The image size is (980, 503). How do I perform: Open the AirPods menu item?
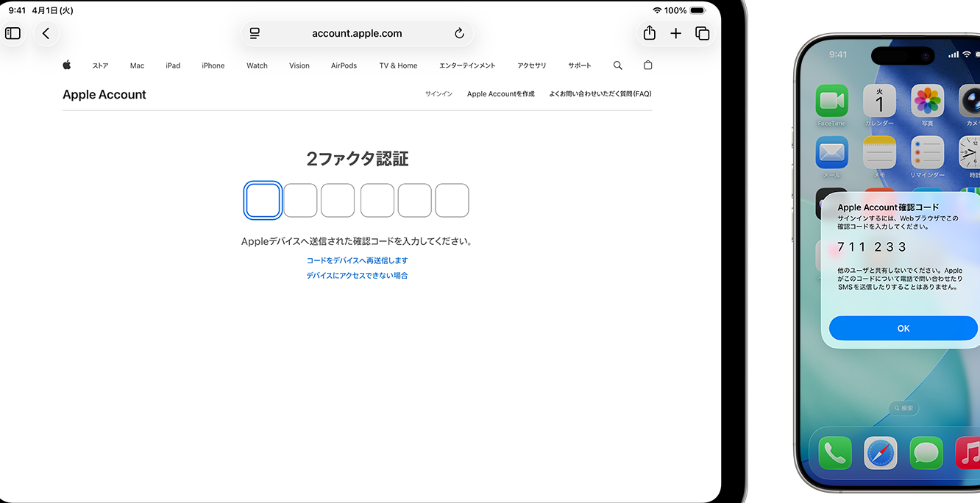click(x=344, y=65)
